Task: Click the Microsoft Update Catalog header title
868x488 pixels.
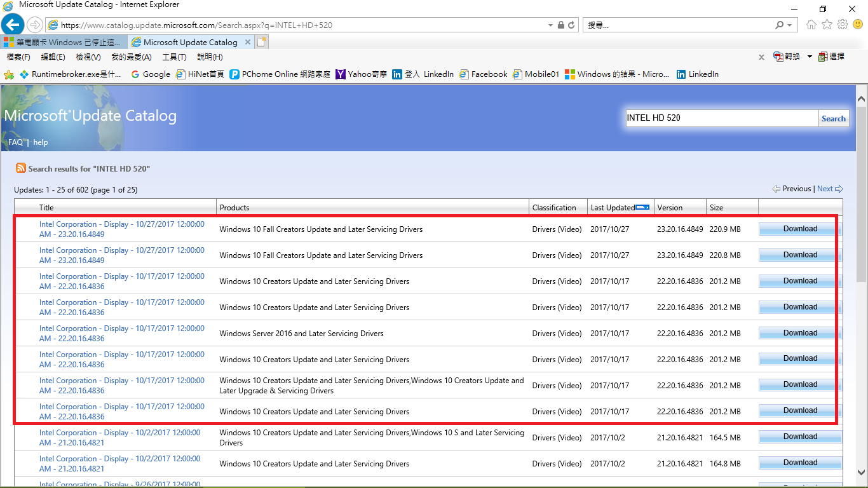Action: pos(90,116)
